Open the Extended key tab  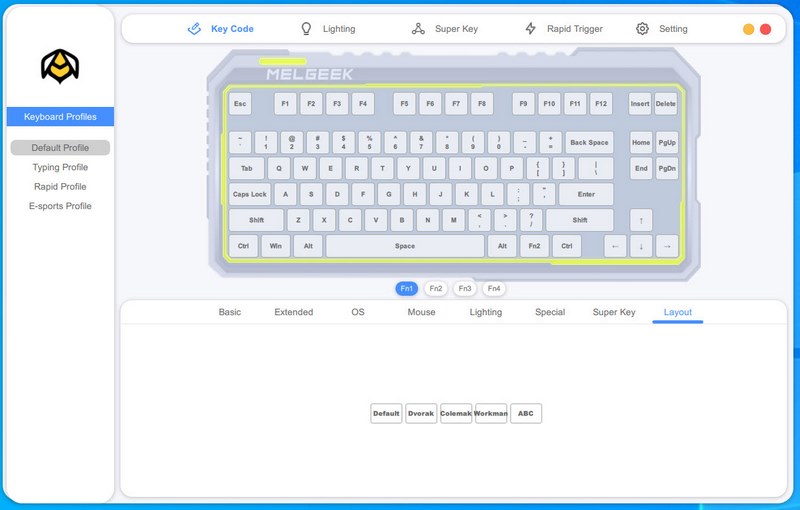click(294, 312)
